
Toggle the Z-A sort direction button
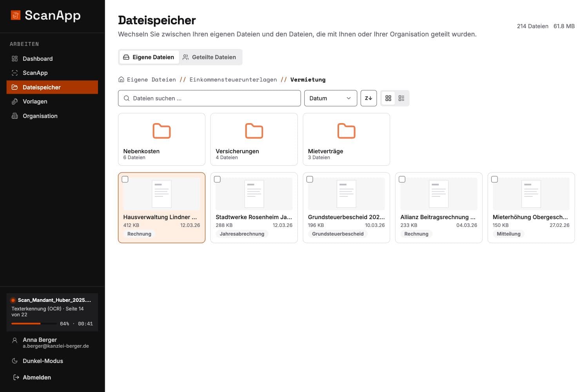point(368,98)
